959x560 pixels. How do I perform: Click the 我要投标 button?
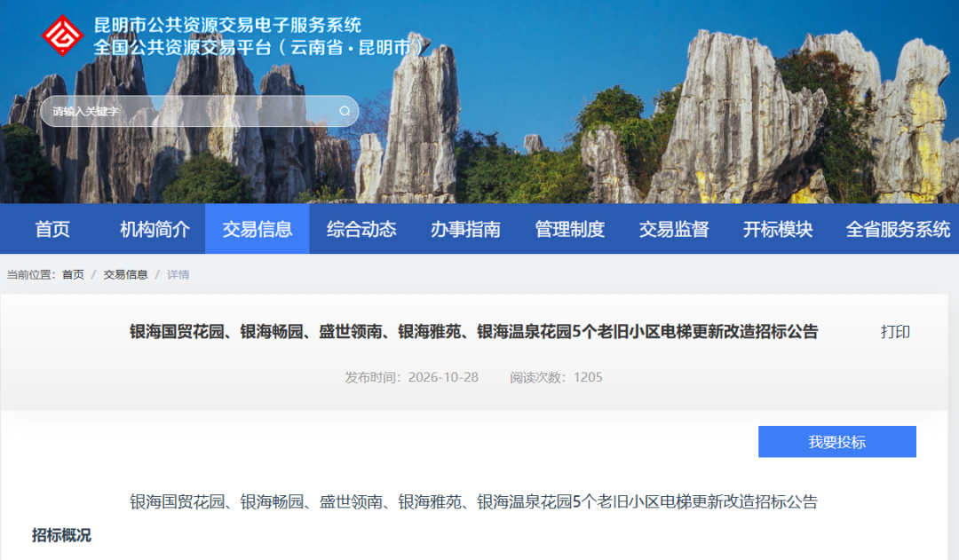[x=837, y=441]
